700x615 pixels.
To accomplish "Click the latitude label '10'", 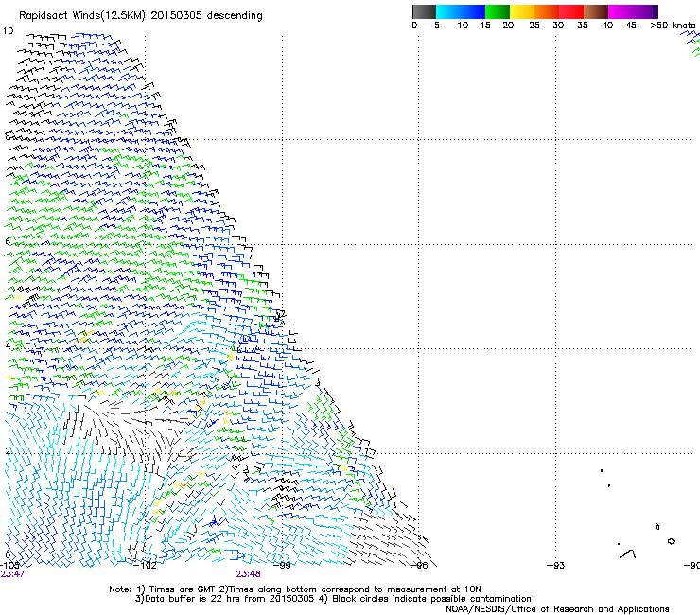I will [x=8, y=31].
